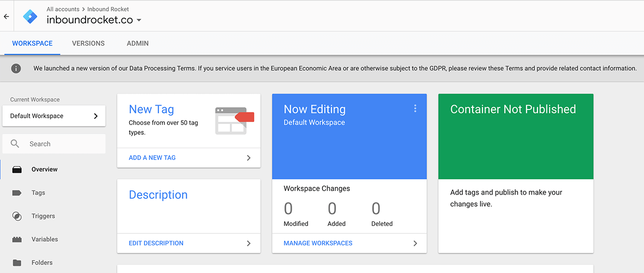
Task: Switch to the Versions tab
Action: [x=88, y=43]
